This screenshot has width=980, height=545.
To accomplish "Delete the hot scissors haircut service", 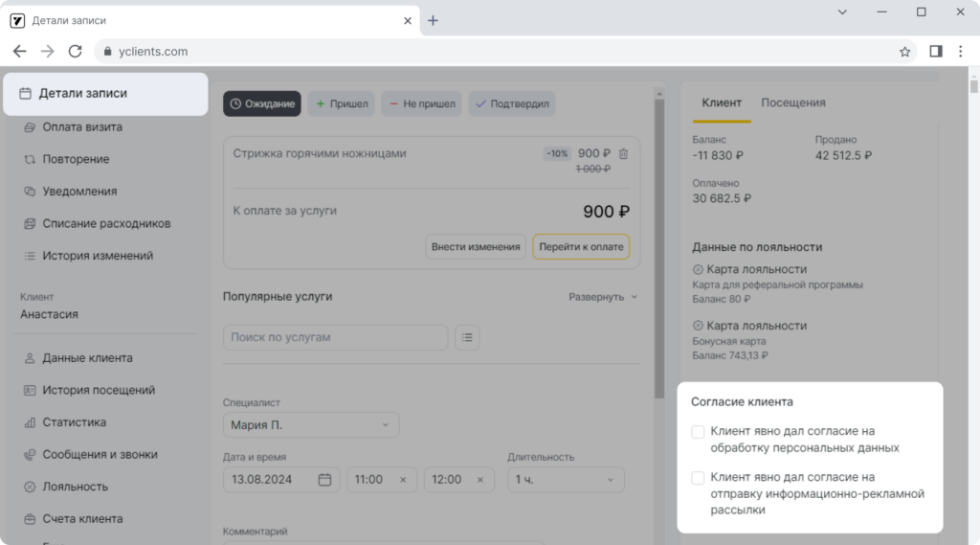I will click(x=623, y=154).
